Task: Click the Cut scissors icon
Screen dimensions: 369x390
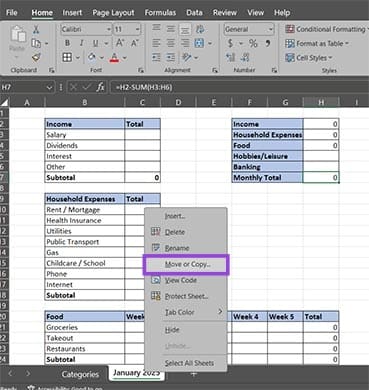Action: click(x=36, y=29)
